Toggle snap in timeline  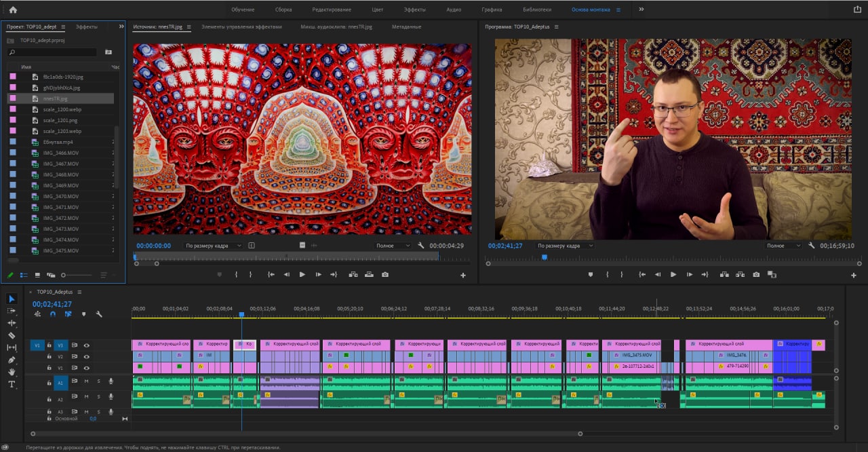click(x=53, y=314)
